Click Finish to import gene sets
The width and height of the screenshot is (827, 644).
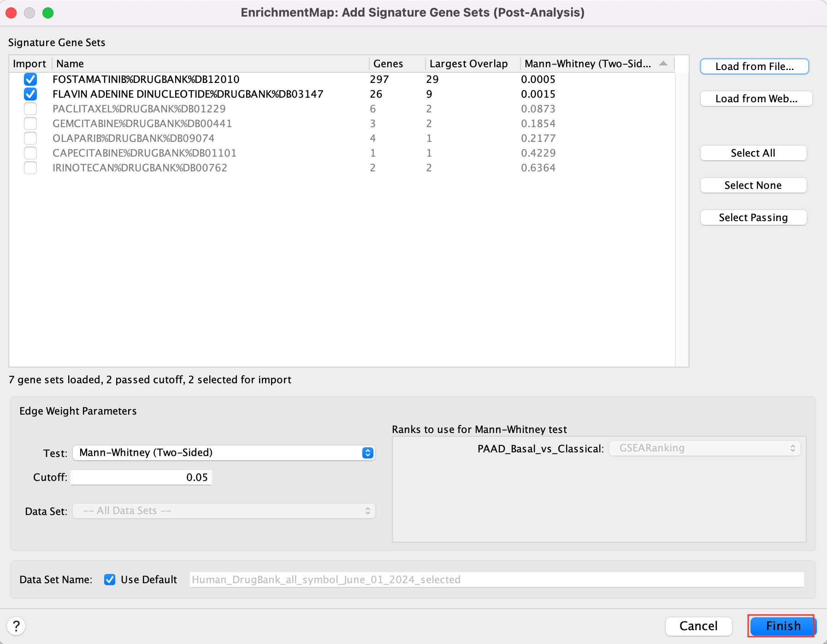[783, 626]
